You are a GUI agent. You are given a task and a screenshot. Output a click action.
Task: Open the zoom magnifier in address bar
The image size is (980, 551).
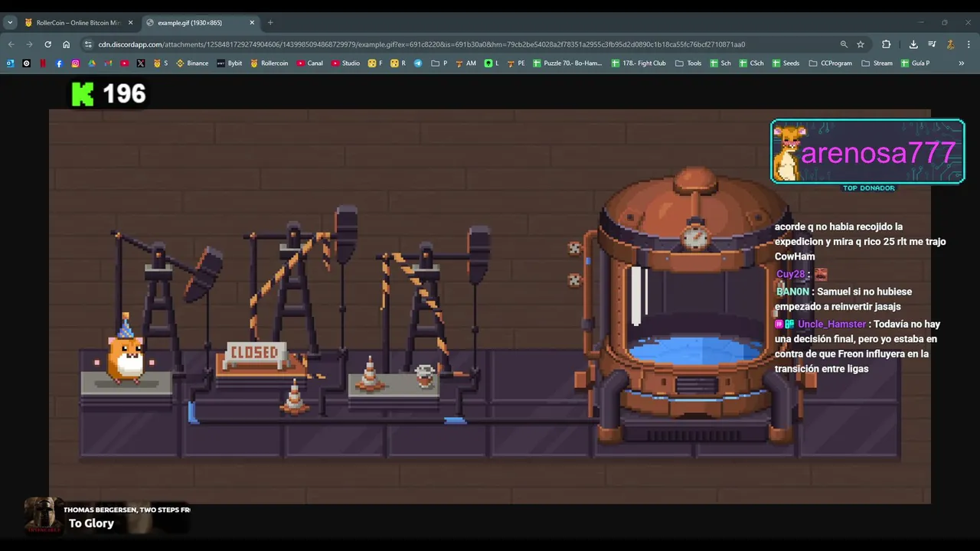point(844,44)
